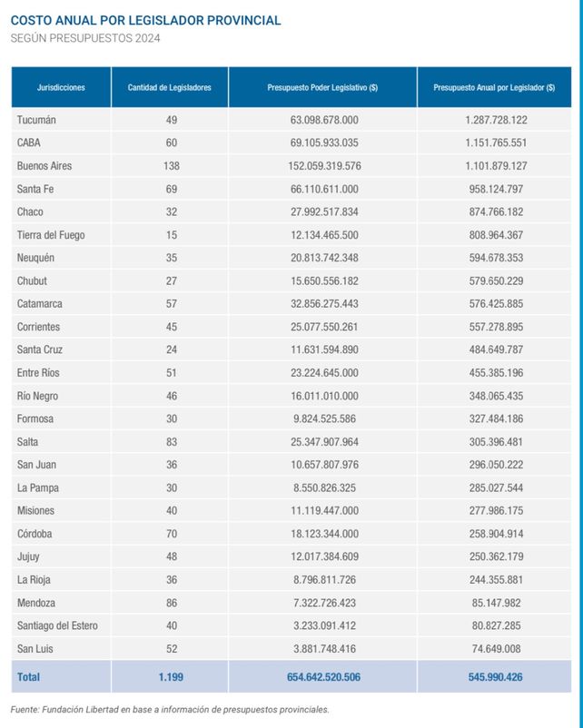
Task: Select the Catamarca row name
Action: point(40,303)
